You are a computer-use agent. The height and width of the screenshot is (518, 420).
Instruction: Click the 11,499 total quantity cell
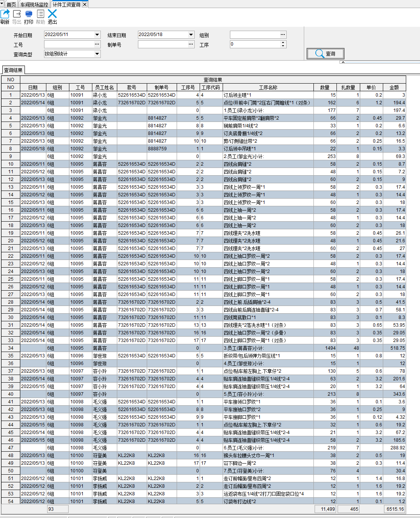tap(325, 509)
